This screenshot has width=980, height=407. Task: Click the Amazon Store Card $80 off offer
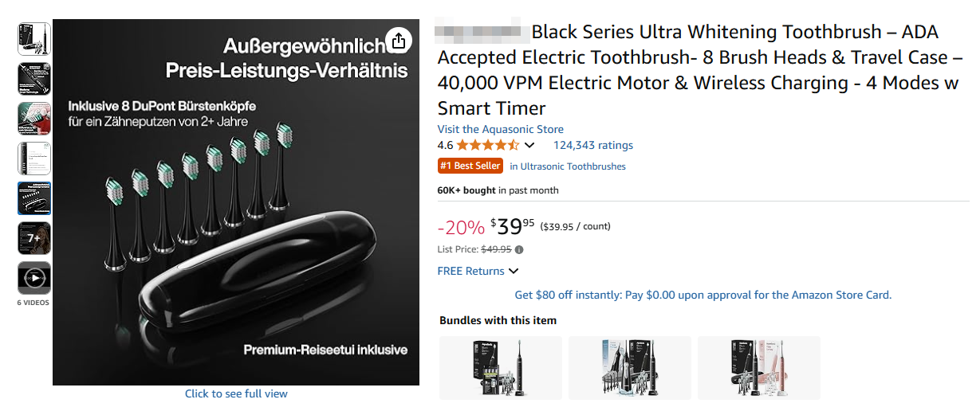[x=703, y=295]
